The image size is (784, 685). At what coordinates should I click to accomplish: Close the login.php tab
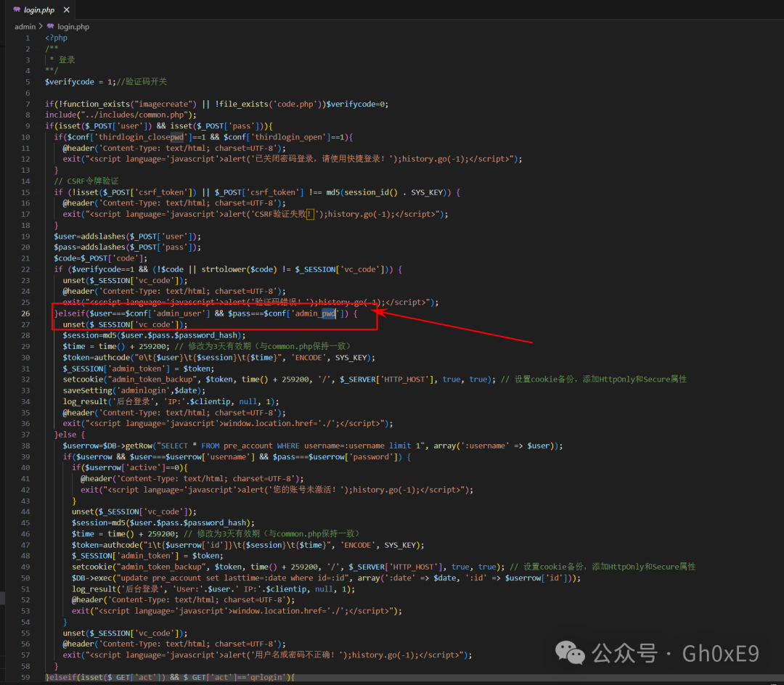coord(67,10)
